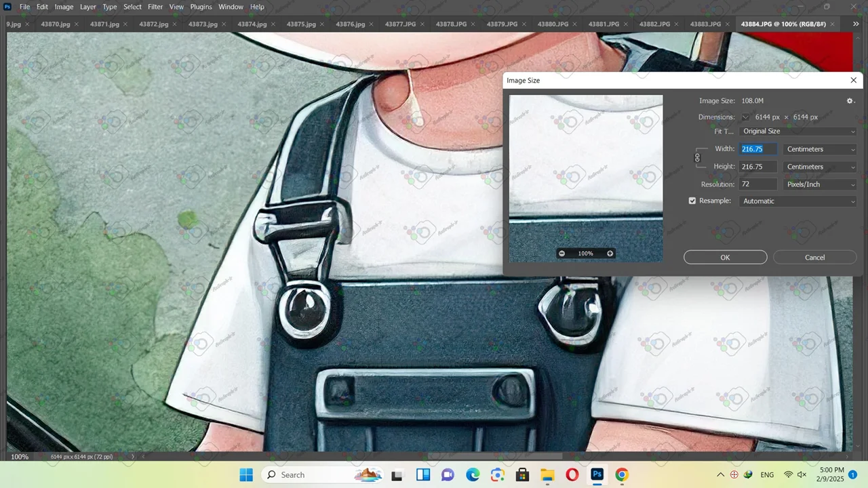Zoom in the Image Size preview
The height and width of the screenshot is (488, 868).
click(x=610, y=253)
